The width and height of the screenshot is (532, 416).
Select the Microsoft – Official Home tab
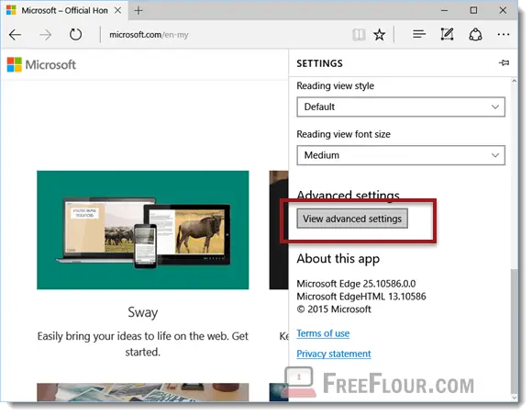64,10
